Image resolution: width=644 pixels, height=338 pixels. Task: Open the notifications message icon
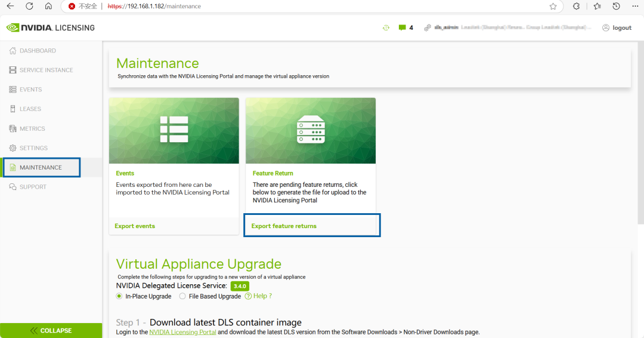coord(402,27)
